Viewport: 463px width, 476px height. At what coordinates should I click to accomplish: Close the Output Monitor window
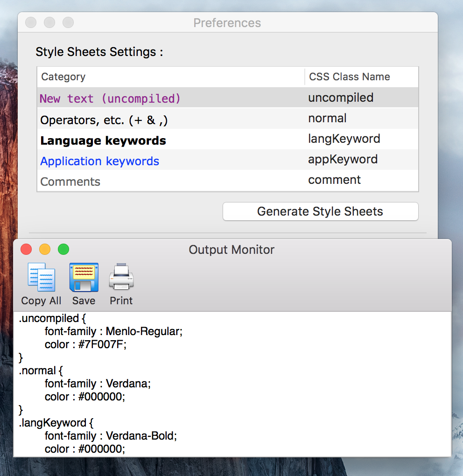(x=26, y=250)
